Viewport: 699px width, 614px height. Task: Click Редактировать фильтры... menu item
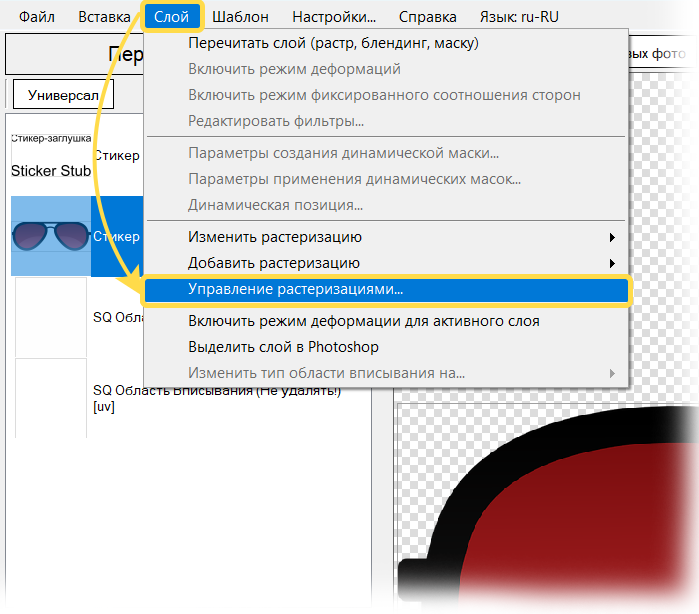(276, 121)
